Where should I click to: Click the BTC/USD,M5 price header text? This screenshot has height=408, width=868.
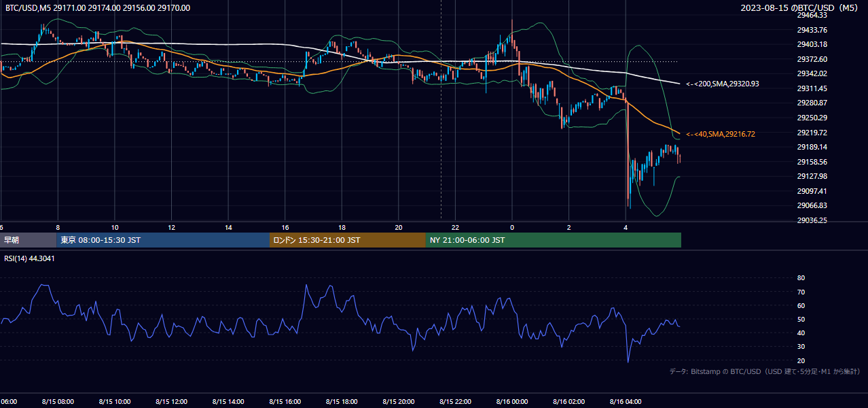click(x=98, y=8)
